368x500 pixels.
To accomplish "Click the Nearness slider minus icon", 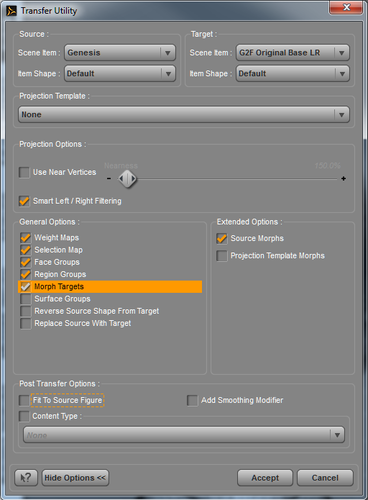I will click(109, 179).
